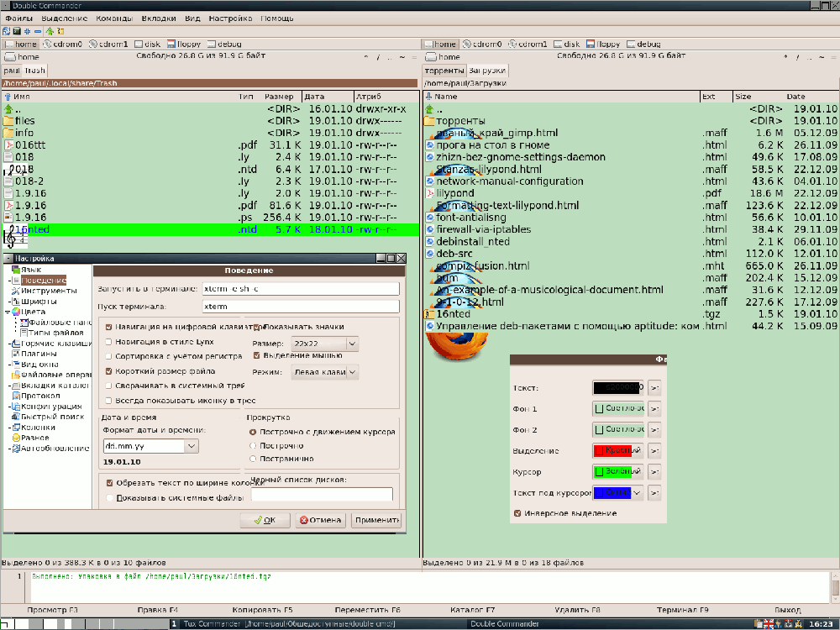840x630 pixels.
Task: Select the Постранично scrolling radio button
Action: tap(253, 459)
